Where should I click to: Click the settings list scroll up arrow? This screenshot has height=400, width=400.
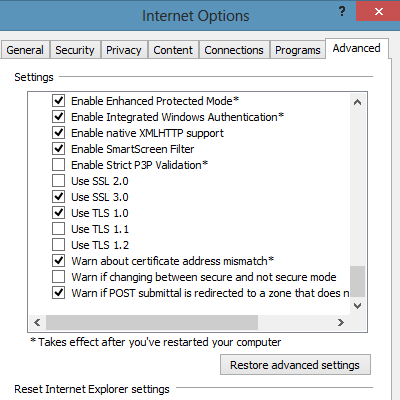point(357,102)
